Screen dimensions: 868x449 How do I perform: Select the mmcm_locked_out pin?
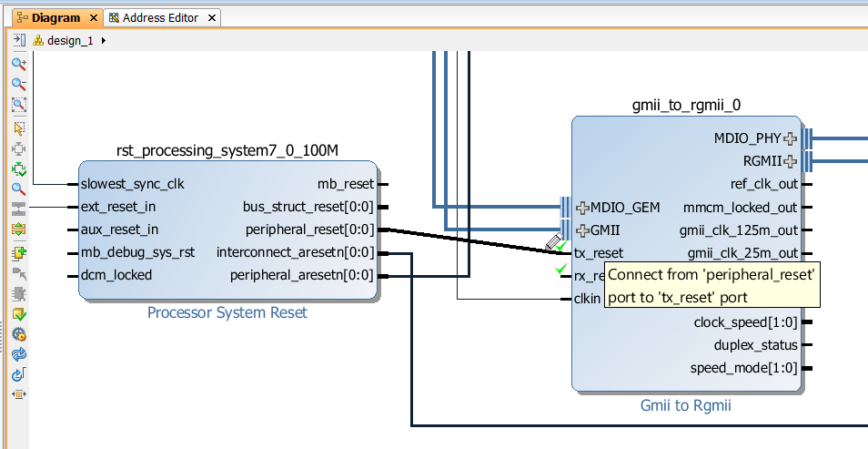point(740,208)
